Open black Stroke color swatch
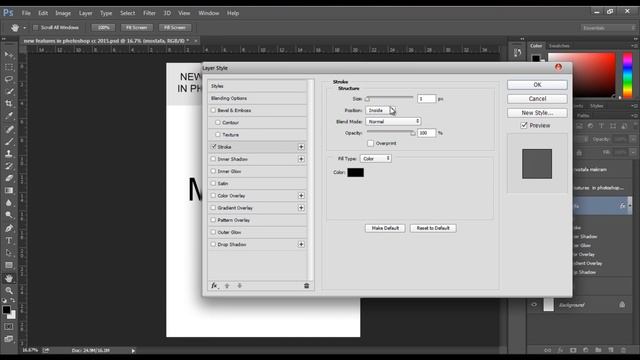 (356, 172)
